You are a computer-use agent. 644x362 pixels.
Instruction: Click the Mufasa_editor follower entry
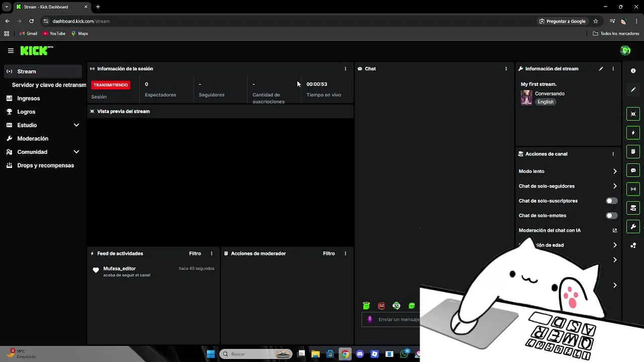153,271
